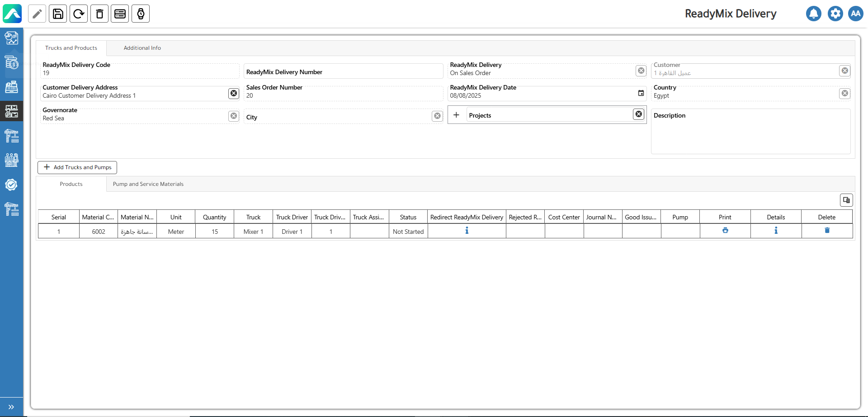Click the pencil edit icon in toolbar

click(x=37, y=14)
